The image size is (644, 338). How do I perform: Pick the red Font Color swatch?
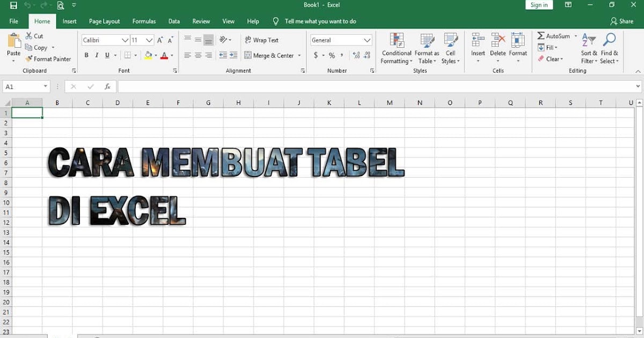click(x=165, y=55)
